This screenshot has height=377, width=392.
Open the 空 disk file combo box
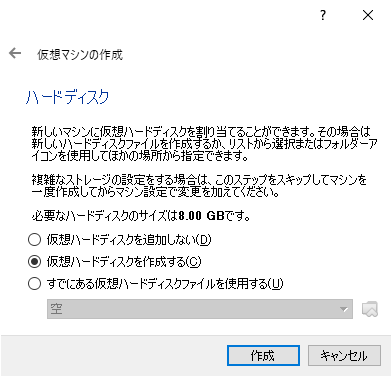tap(200, 309)
